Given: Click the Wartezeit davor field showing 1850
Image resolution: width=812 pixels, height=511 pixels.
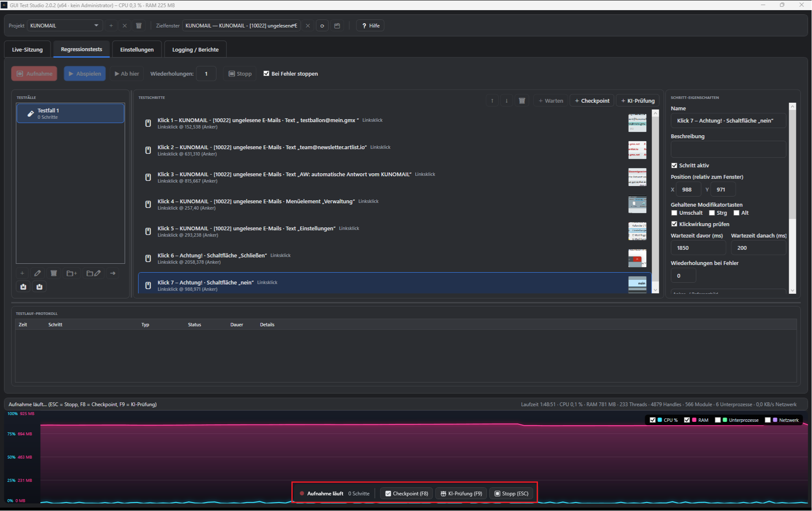Looking at the screenshot, I should [x=698, y=248].
